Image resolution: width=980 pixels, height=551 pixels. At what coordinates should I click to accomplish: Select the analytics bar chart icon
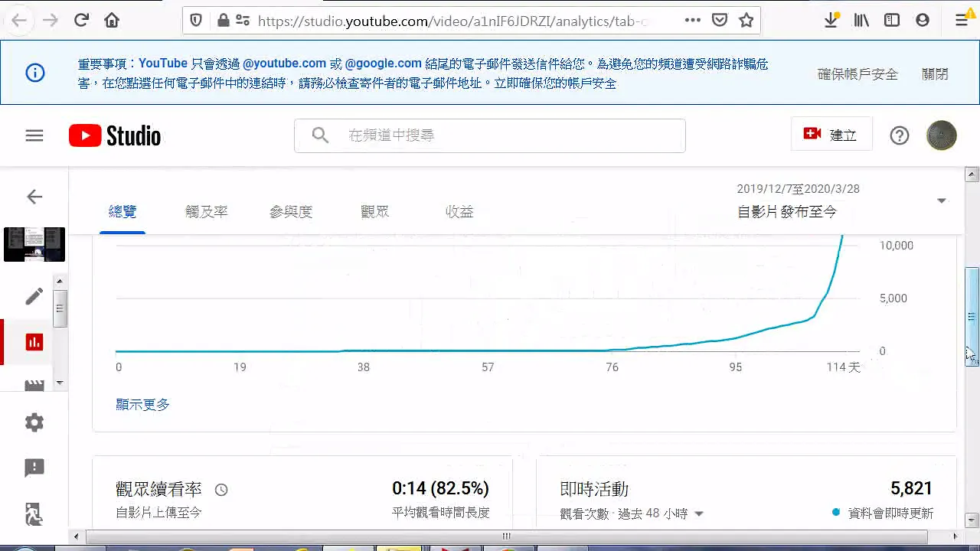(34, 342)
